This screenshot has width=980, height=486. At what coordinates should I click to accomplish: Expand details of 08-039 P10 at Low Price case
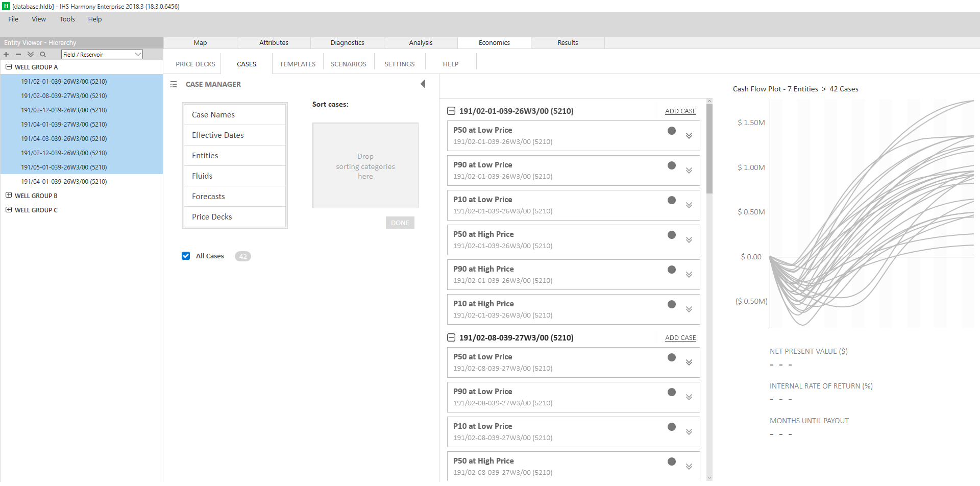pos(689,432)
